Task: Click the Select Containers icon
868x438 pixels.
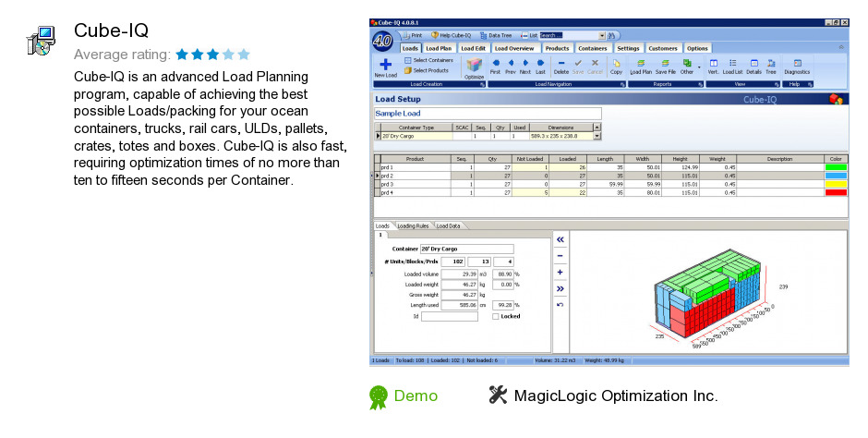Action: [x=407, y=60]
